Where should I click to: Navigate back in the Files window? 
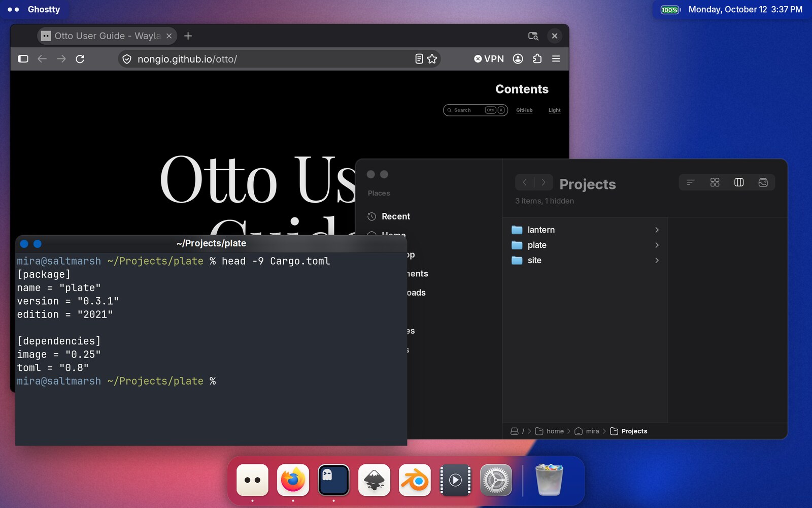[x=525, y=182]
